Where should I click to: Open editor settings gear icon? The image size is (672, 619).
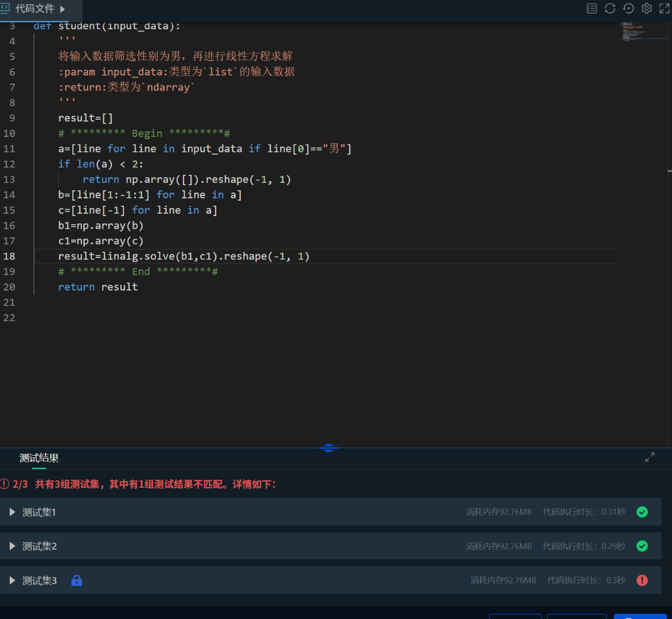coord(646,9)
